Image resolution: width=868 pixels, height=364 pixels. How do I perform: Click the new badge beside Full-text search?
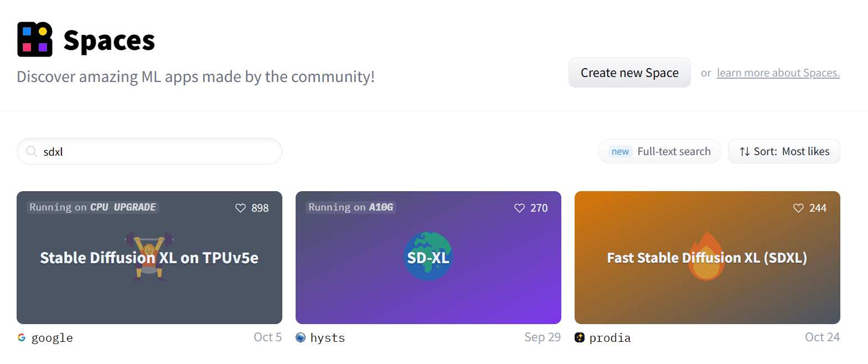[x=620, y=151]
